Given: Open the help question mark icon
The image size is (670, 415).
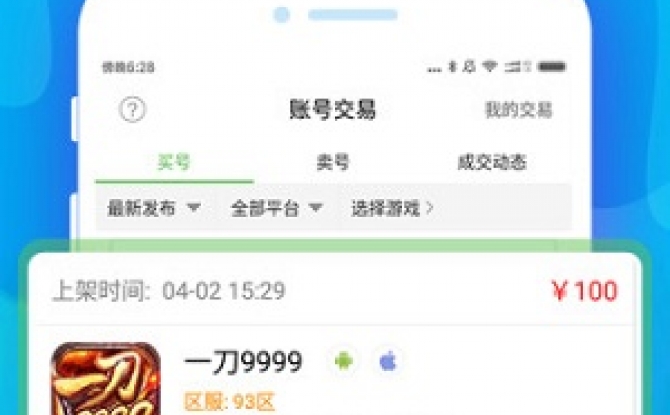Looking at the screenshot, I should point(132,110).
